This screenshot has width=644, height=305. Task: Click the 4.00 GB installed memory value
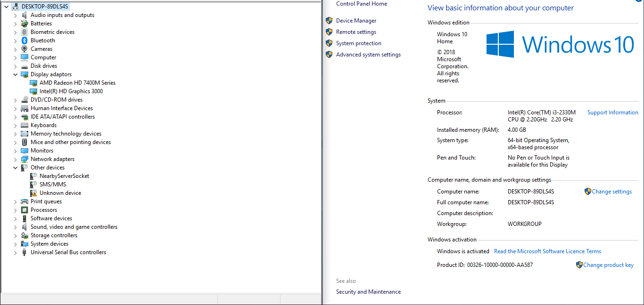[517, 130]
